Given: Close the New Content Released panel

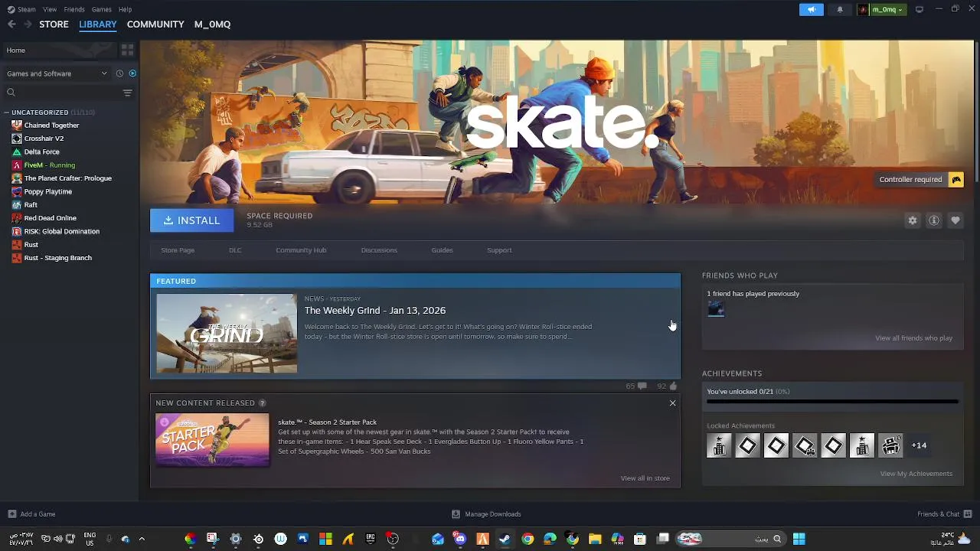Looking at the screenshot, I should point(672,403).
